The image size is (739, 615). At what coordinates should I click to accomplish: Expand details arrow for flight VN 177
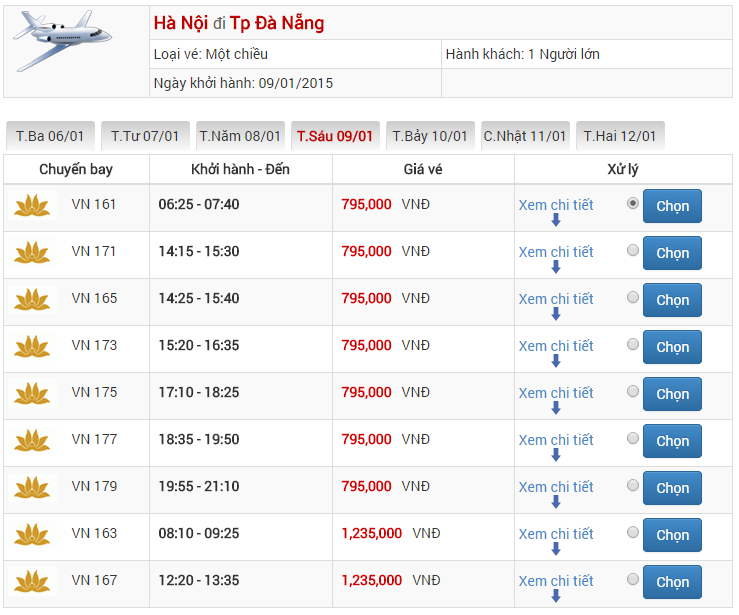point(556,456)
